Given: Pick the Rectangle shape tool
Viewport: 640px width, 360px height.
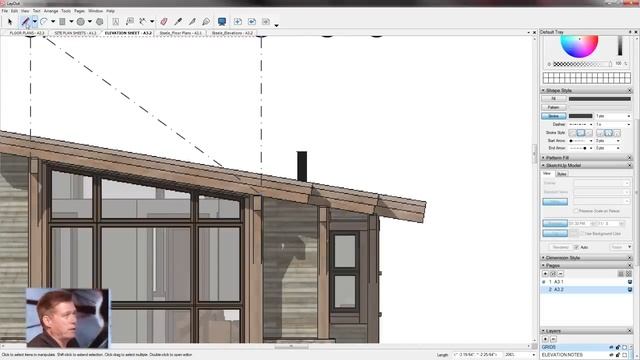Looking at the screenshot, I should point(62,22).
